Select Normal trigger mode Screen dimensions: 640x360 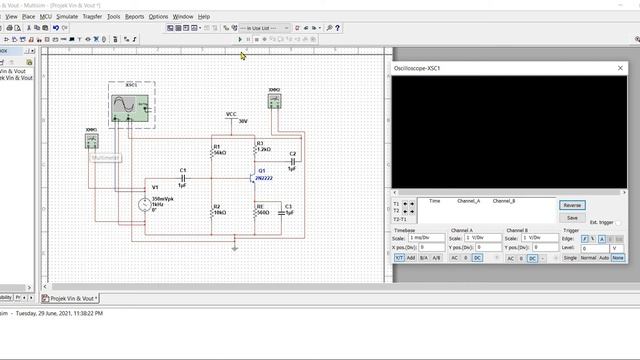tap(588, 258)
